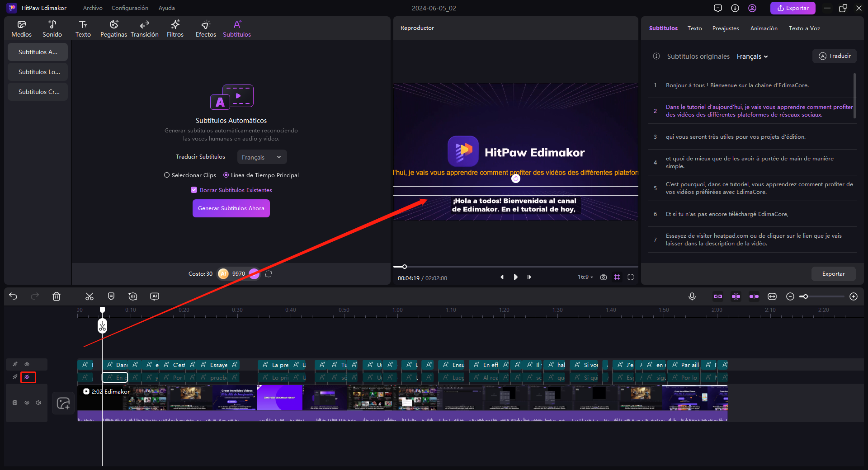This screenshot has width=868, height=470.
Task: Delete selected clip with trash icon
Action: (57, 296)
